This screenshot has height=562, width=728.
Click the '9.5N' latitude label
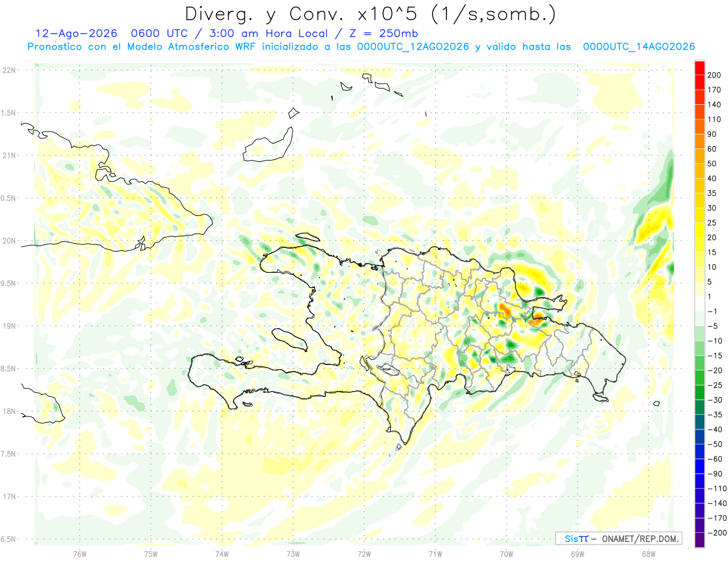click(x=8, y=283)
